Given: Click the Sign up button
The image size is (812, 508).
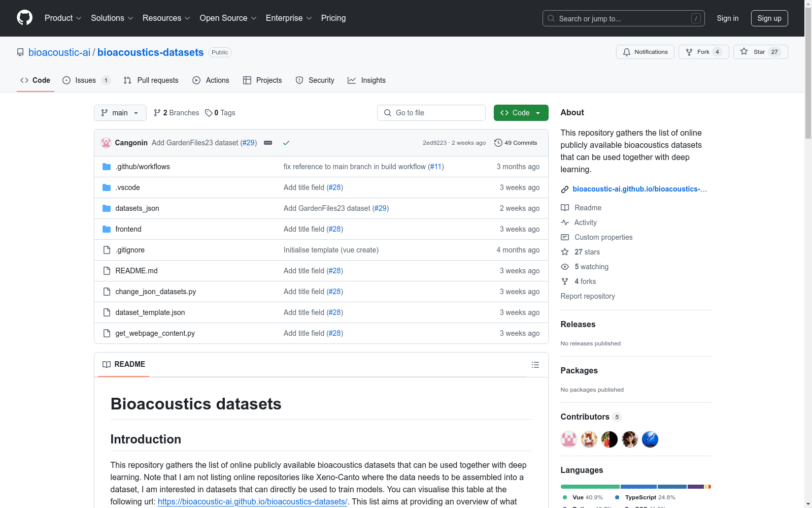Looking at the screenshot, I should click(x=769, y=18).
